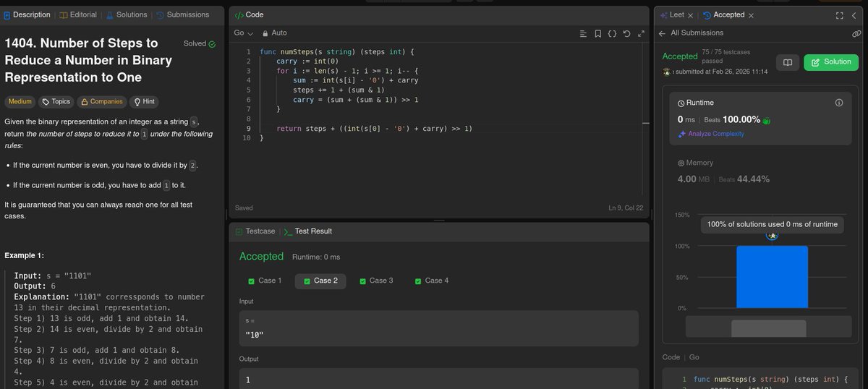Click the green Solution button
Viewport: 868px width, 389px height.
tap(831, 62)
